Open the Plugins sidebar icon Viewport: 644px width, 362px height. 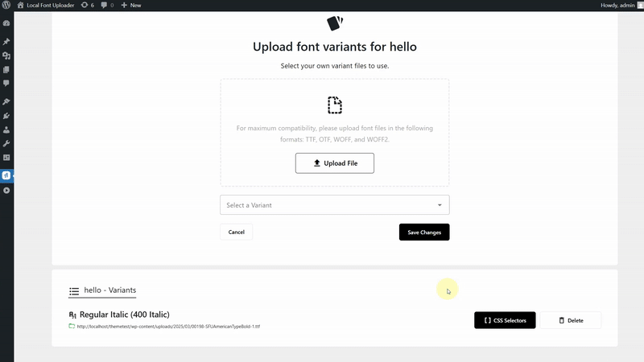coord(6,116)
